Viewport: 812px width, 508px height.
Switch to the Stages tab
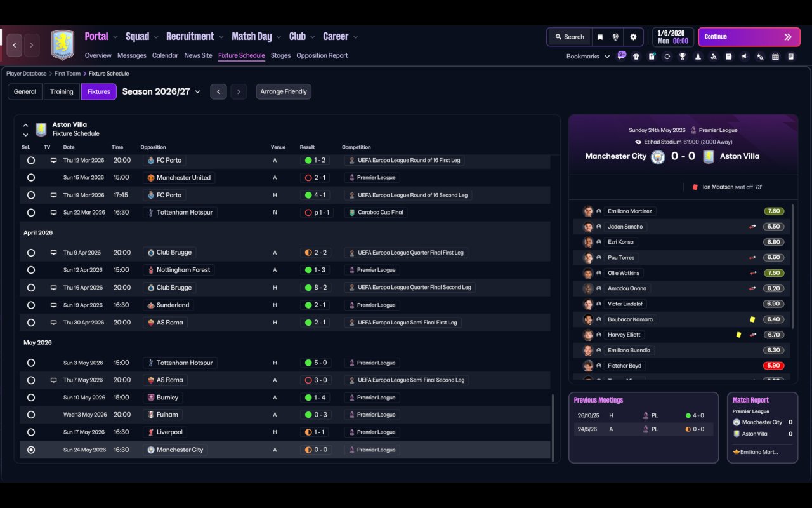(280, 56)
